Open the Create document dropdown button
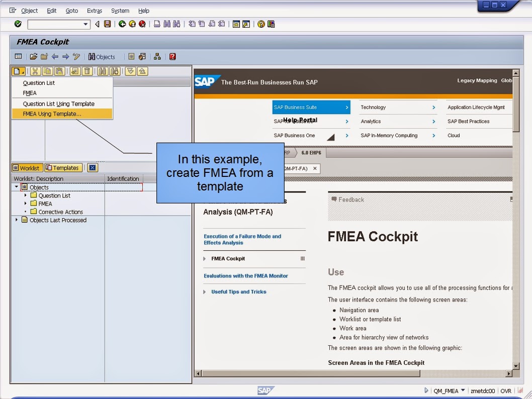This screenshot has height=399, width=532. [18, 71]
